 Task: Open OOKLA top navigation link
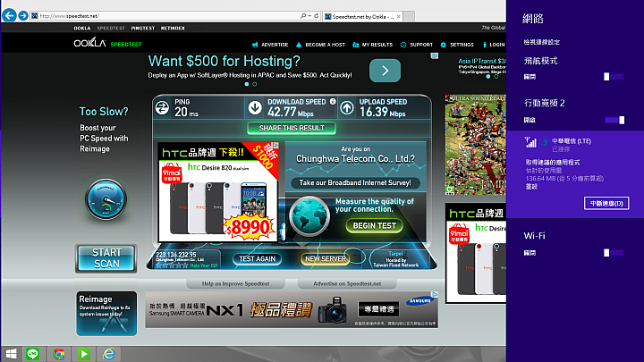click(x=82, y=29)
